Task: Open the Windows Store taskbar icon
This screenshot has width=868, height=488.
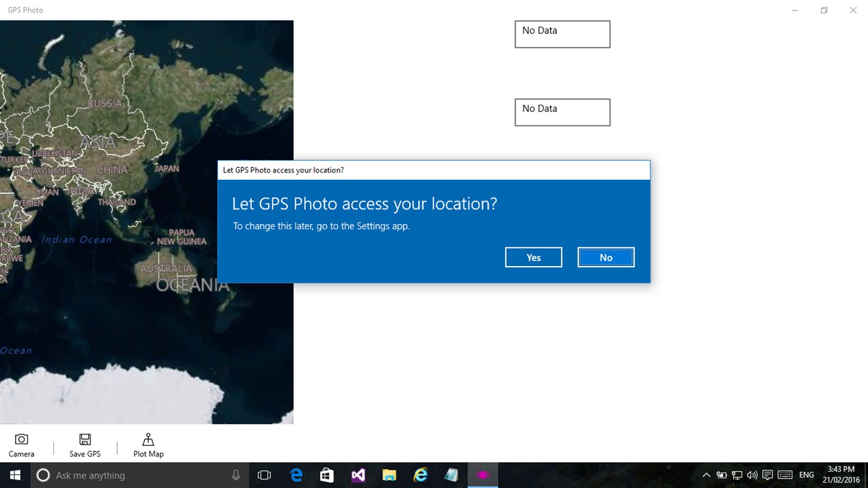Action: (327, 475)
